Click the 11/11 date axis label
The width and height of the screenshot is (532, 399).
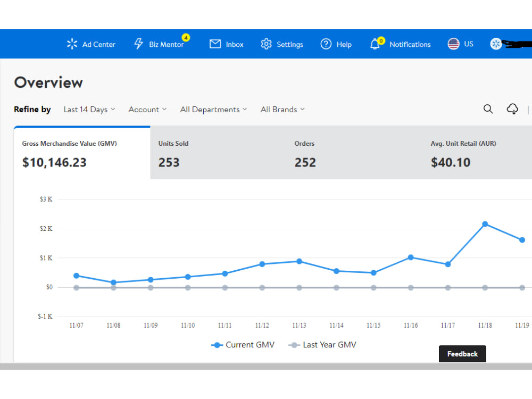225,326
